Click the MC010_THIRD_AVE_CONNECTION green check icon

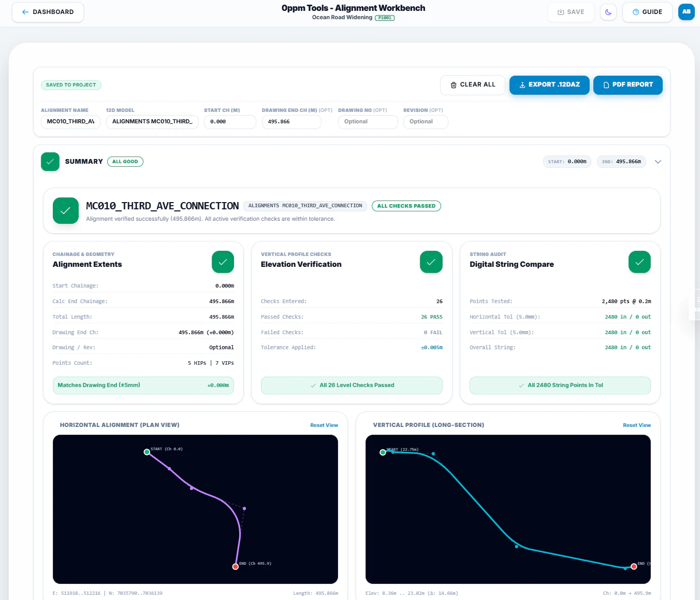pos(66,211)
